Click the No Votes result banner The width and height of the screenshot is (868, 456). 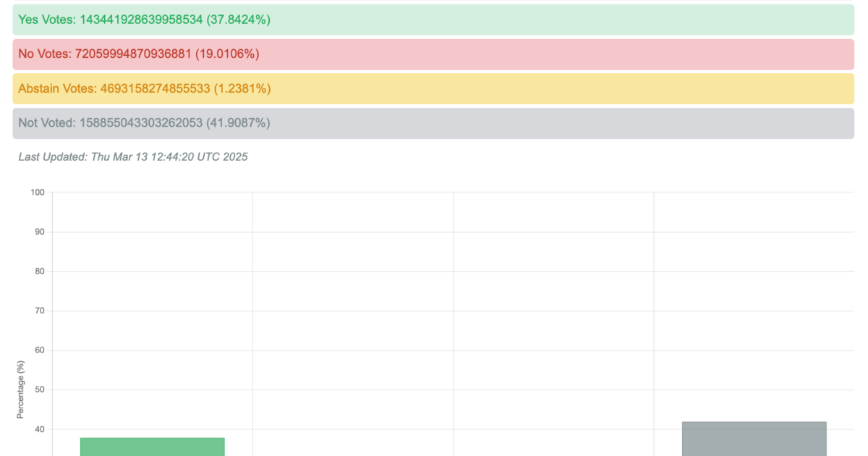(x=433, y=54)
